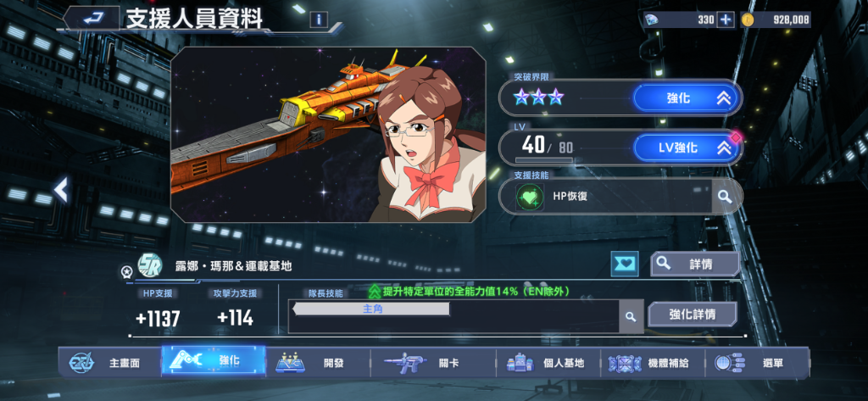Toggle the favorite heart icon
The image size is (868, 401).
625,265
